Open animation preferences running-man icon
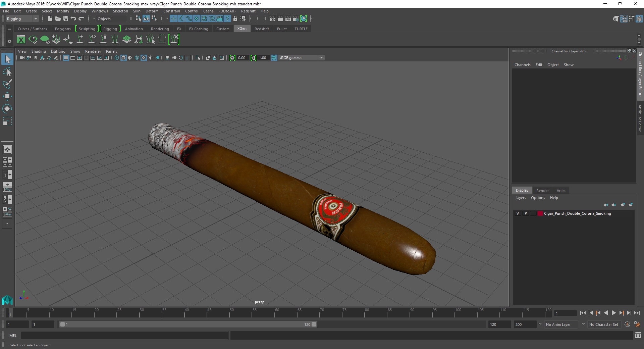The width and height of the screenshot is (644, 349). click(637, 324)
